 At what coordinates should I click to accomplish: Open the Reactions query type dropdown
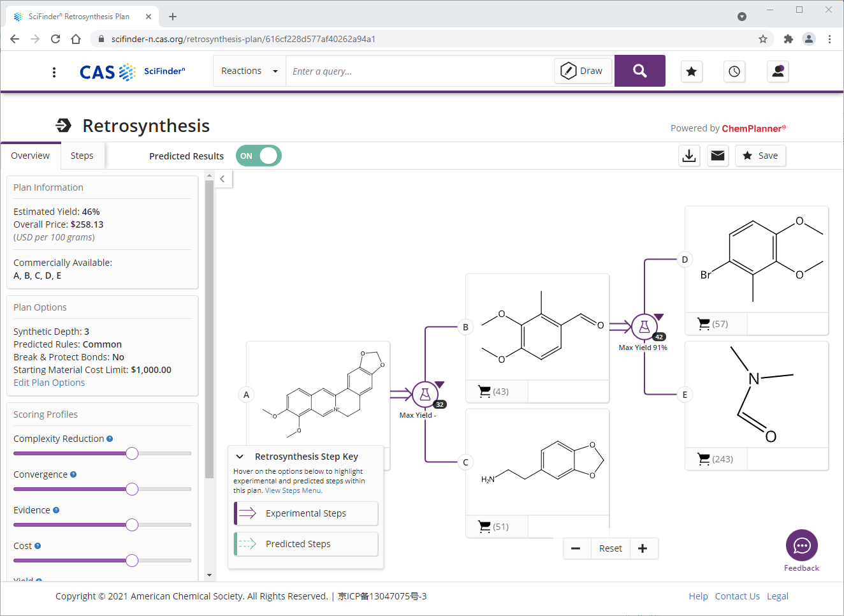click(249, 71)
